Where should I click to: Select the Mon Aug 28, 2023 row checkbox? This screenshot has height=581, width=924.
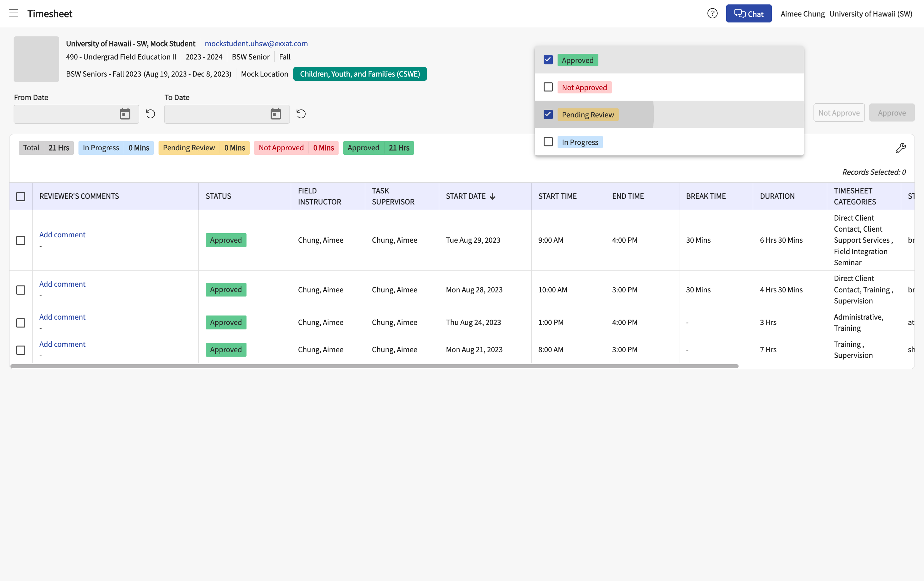(x=21, y=290)
